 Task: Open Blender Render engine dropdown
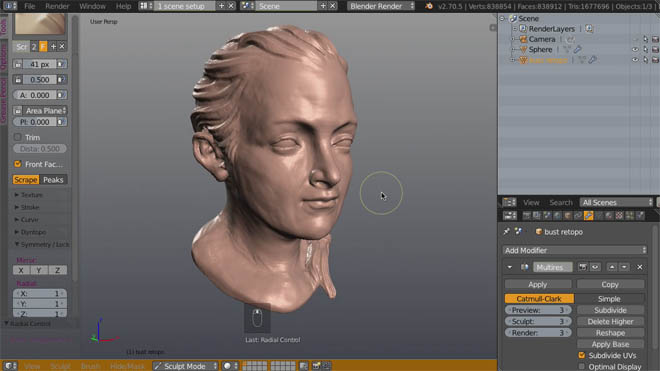coord(381,6)
